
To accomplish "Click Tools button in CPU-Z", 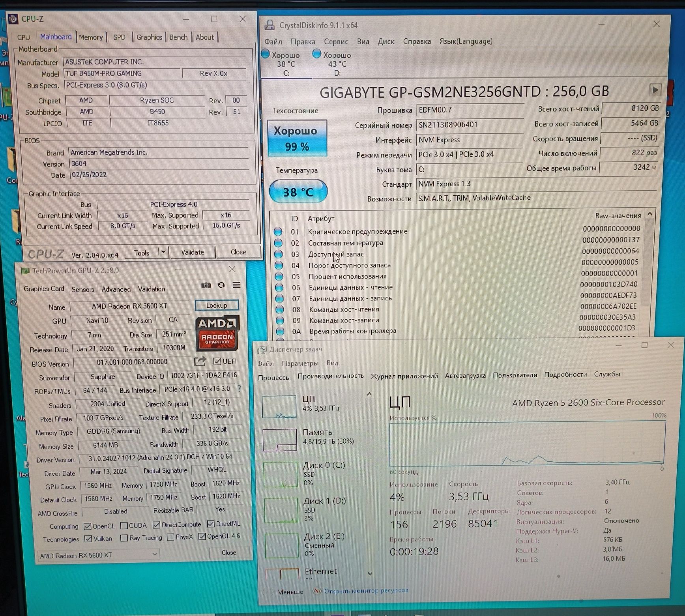I will click(x=141, y=253).
